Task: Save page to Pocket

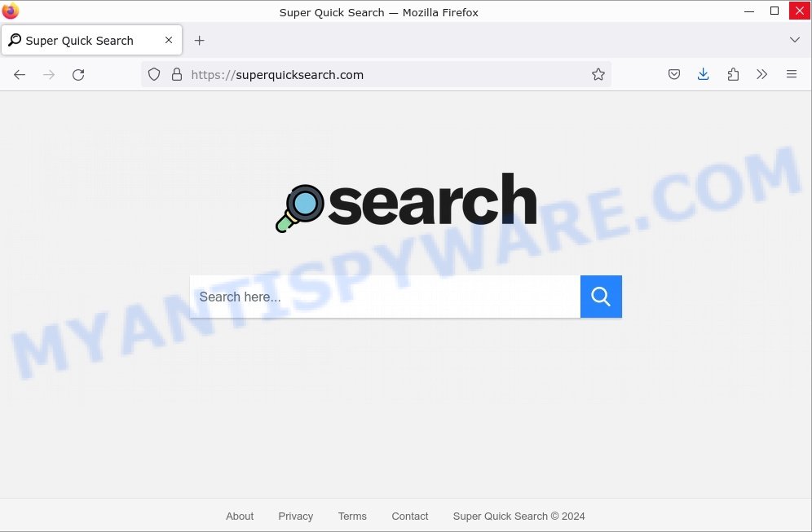Action: click(673, 74)
